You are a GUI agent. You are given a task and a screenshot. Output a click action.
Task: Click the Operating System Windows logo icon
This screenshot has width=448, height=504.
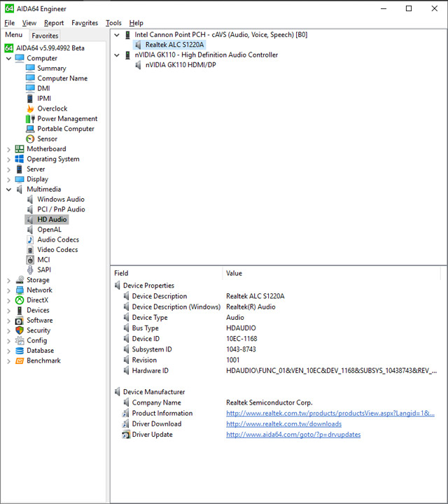(20, 159)
